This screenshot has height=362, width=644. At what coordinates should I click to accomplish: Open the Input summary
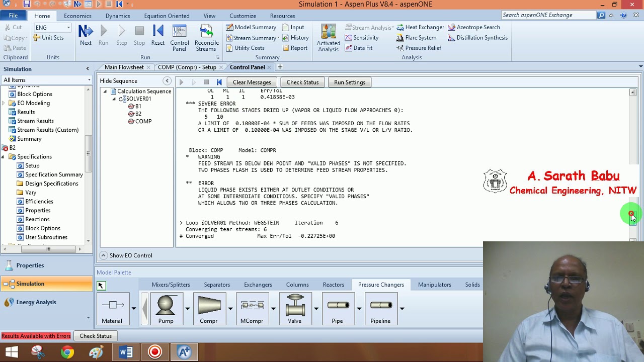tap(293, 27)
